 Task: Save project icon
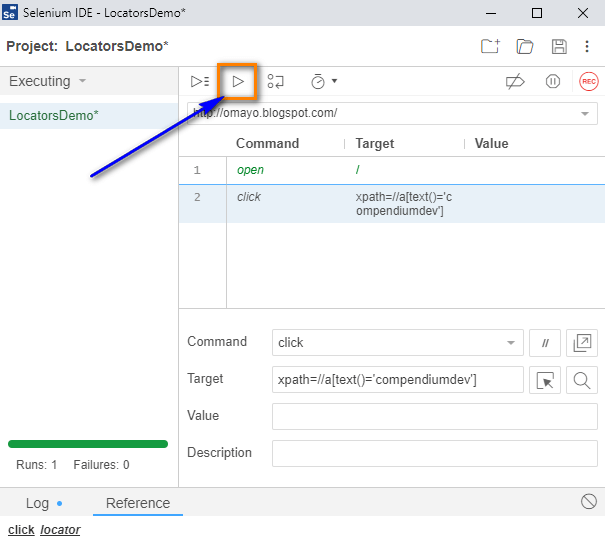click(x=559, y=46)
